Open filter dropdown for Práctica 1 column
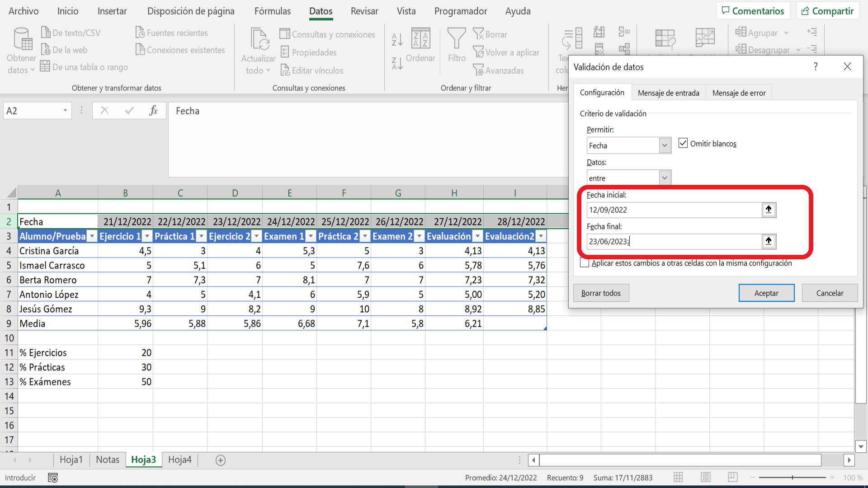 (202, 236)
